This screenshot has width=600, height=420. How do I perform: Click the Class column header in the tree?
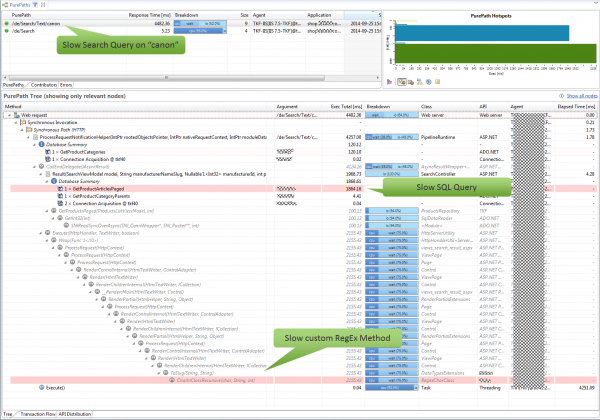point(448,106)
